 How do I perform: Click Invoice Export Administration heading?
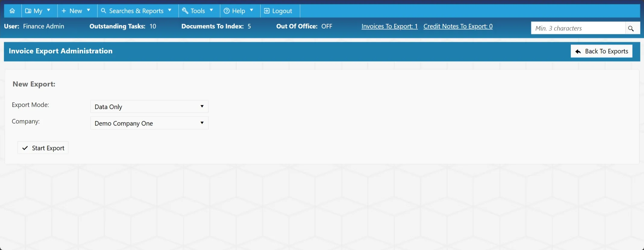click(61, 51)
